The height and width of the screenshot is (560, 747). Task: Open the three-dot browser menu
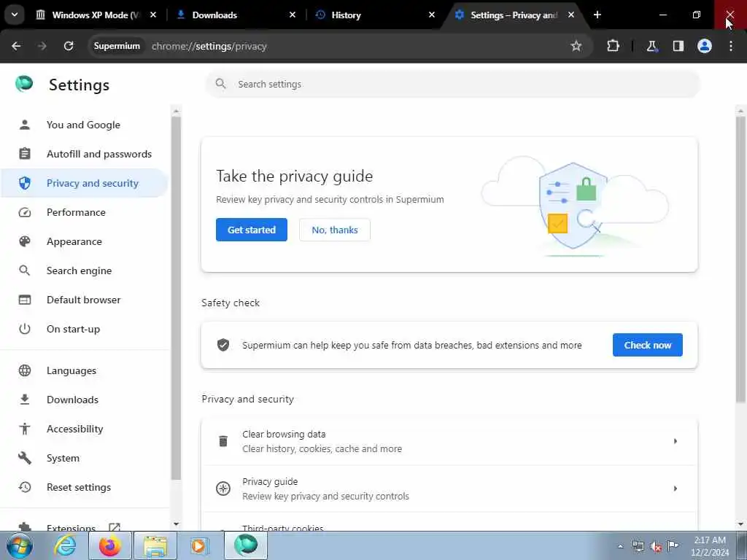click(731, 46)
